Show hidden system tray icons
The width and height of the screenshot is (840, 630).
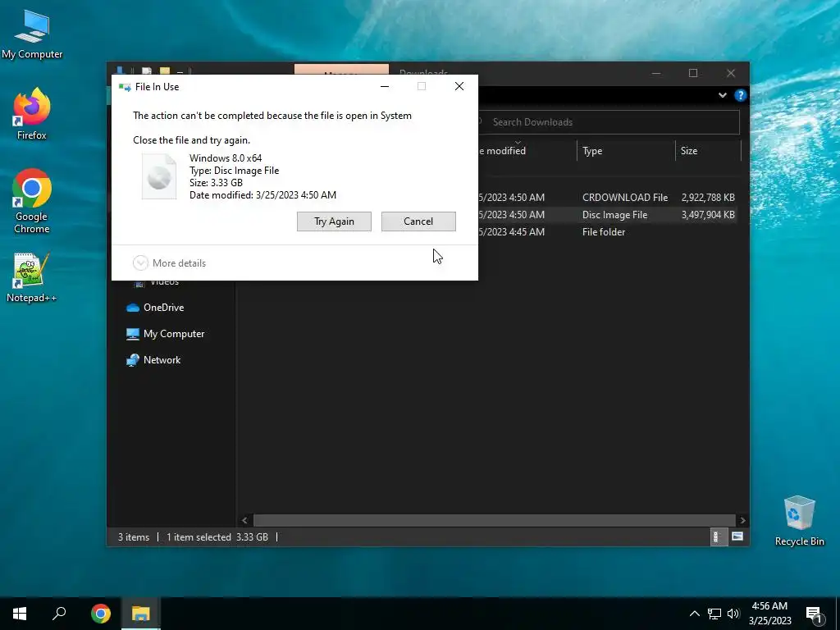point(694,614)
